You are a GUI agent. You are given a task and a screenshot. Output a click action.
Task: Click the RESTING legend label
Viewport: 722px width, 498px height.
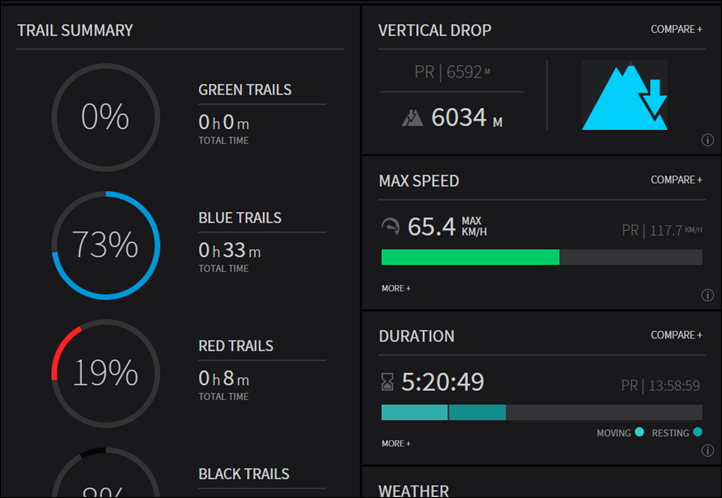point(670,433)
